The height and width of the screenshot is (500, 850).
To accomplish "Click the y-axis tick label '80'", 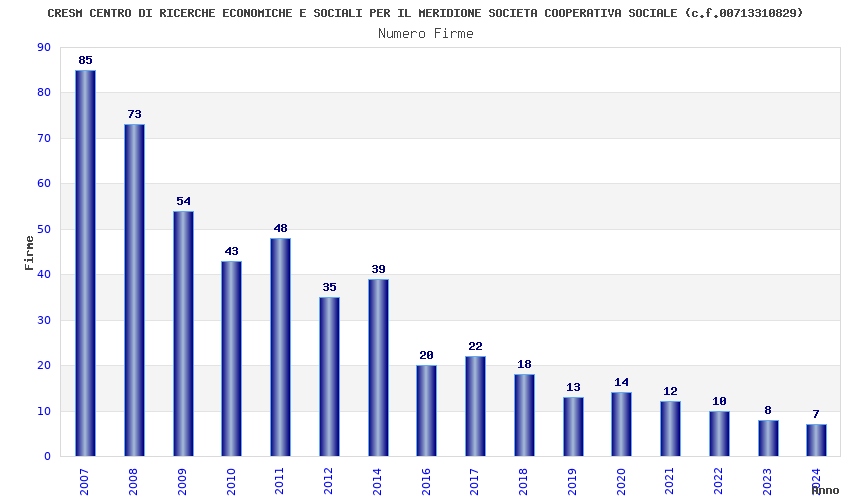I will tap(44, 93).
